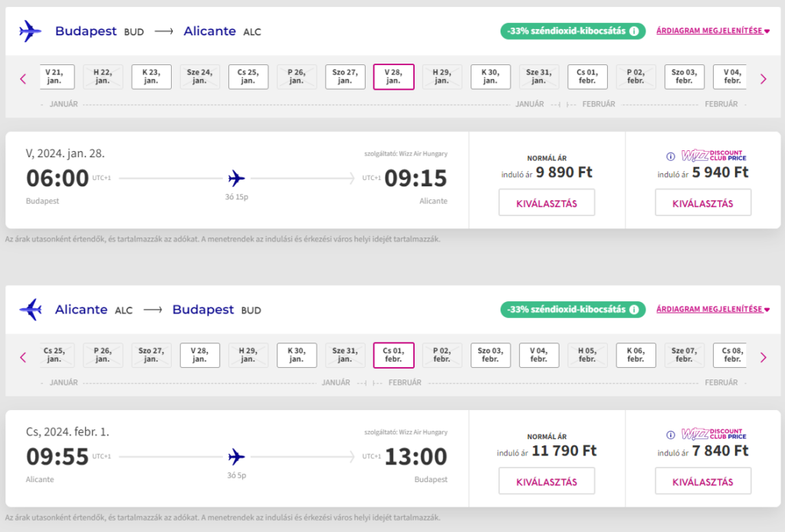The image size is (785, 532).
Task: Select outbound date K 30, jan.
Action: [491, 77]
